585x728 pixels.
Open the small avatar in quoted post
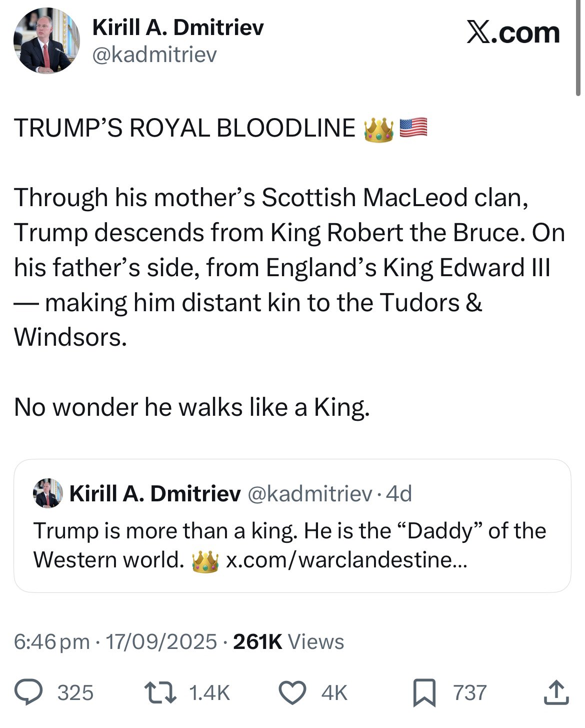pos(48,493)
